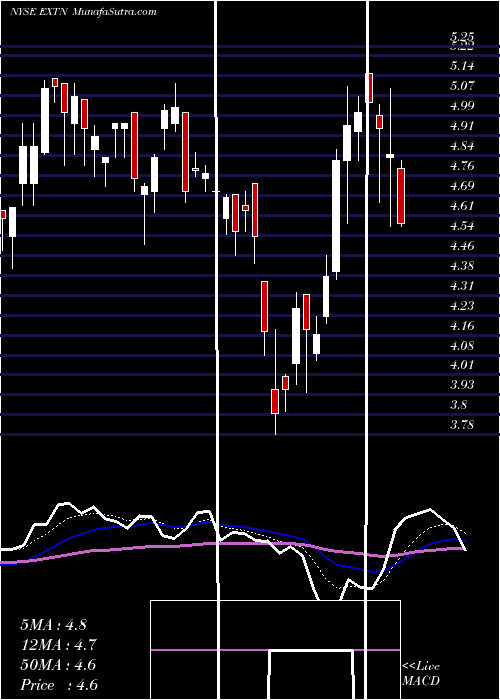Screen dimensions: 500x700
Task: Select the 4.16 price axis label
Action: click(x=462, y=326)
